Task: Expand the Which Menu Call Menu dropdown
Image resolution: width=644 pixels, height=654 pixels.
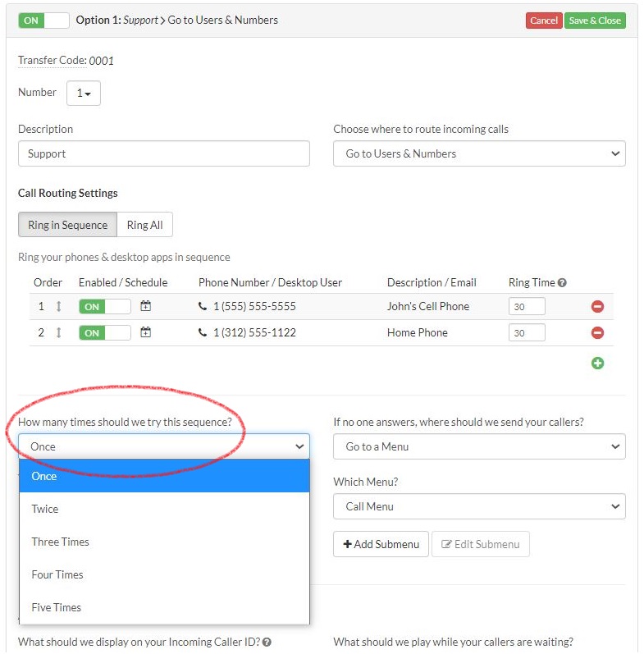Action: (479, 506)
